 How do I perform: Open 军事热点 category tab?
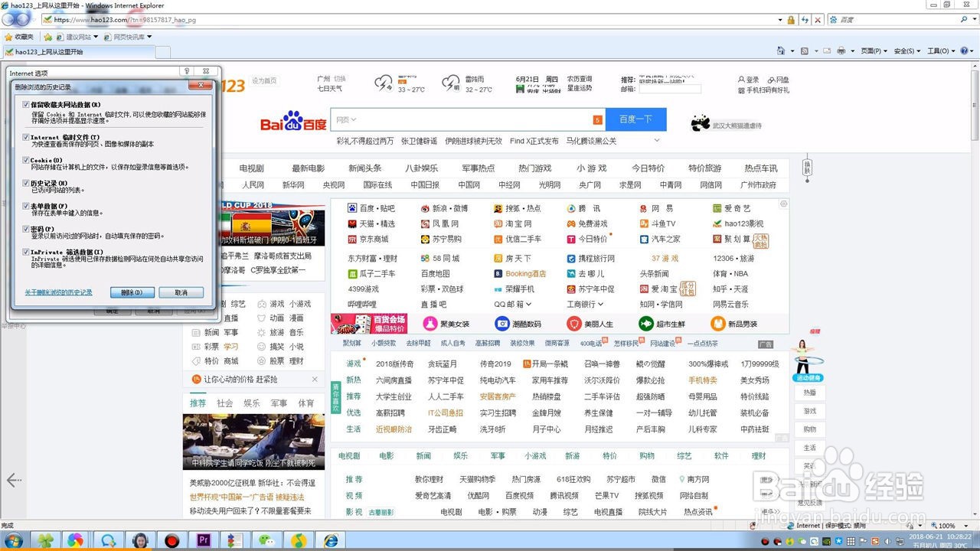pyautogui.click(x=478, y=168)
